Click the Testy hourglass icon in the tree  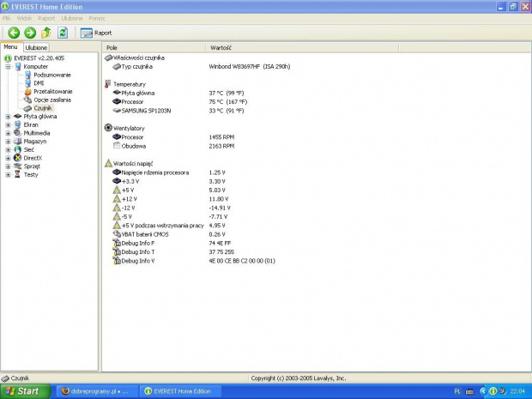17,174
